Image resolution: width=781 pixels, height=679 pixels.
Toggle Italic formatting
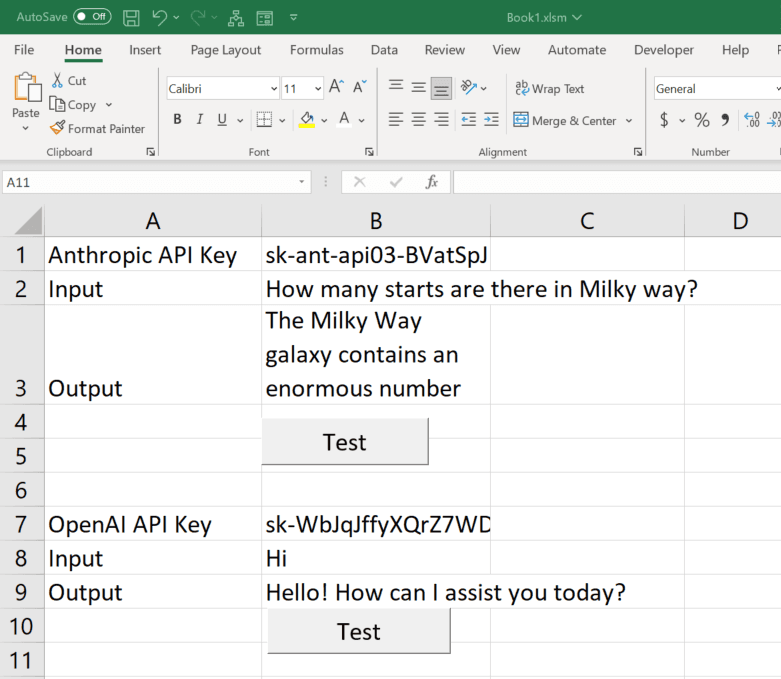pyautogui.click(x=199, y=120)
